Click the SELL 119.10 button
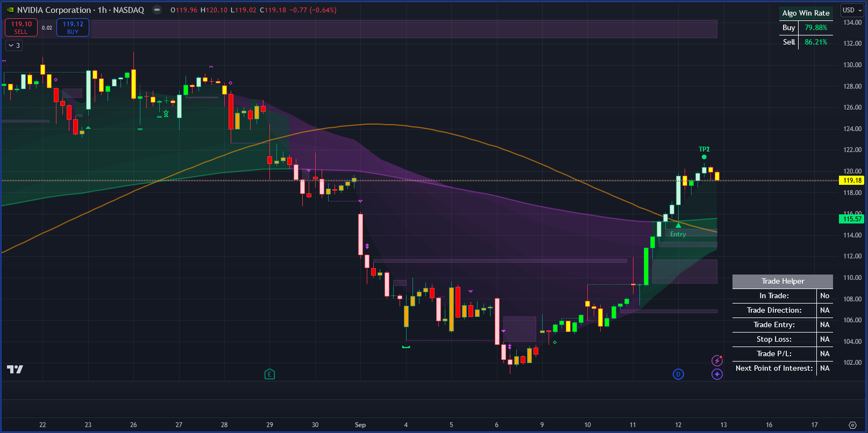 click(21, 27)
